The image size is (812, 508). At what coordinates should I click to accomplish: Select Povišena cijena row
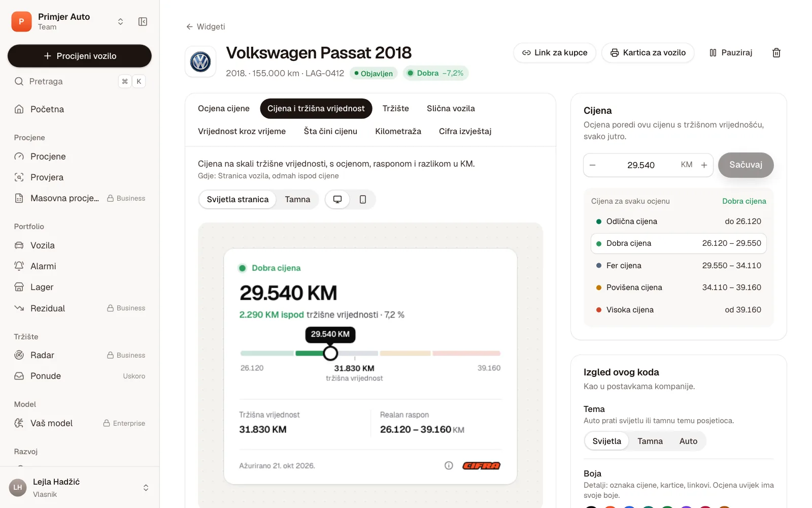click(679, 288)
